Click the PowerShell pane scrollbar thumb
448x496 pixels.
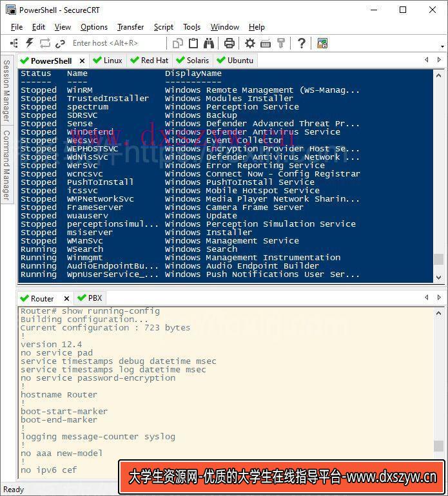coord(438,259)
